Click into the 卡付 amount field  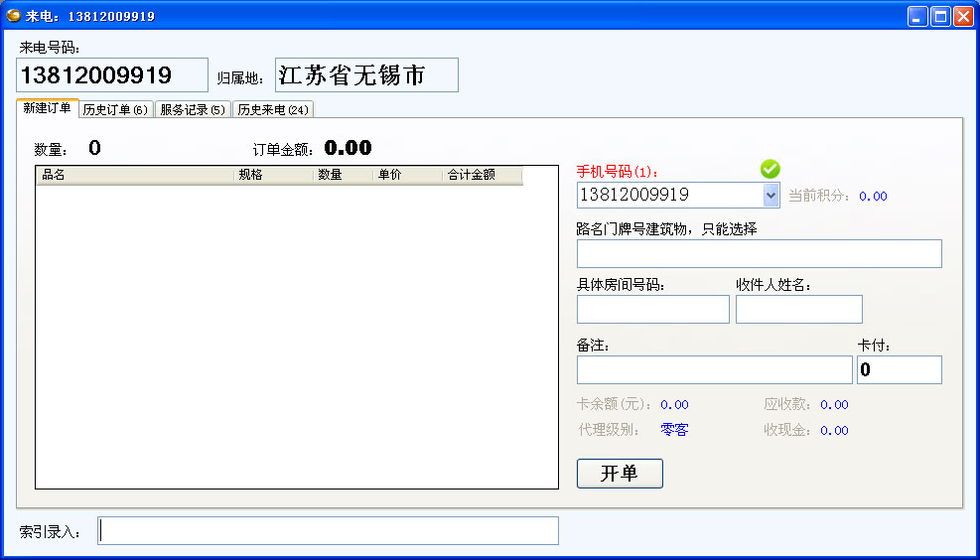(x=899, y=370)
